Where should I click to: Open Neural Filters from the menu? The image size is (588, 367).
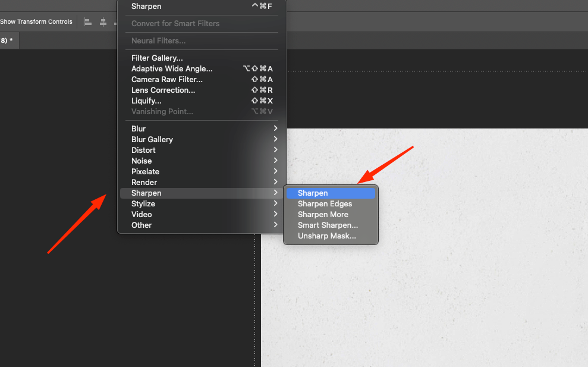click(202, 40)
